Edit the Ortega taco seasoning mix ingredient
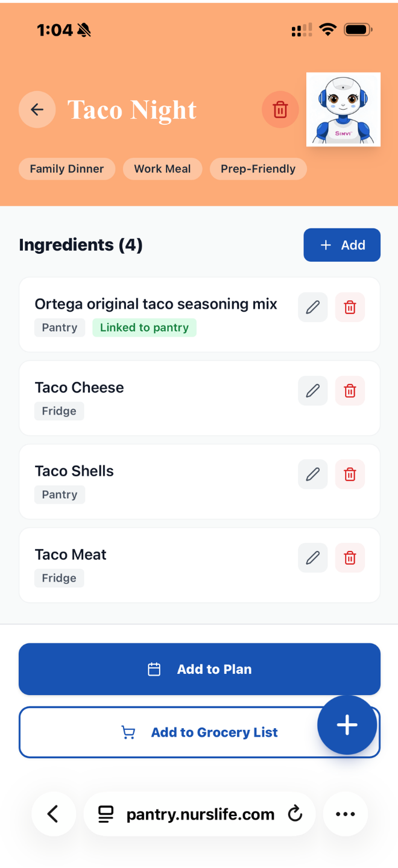 312,307
